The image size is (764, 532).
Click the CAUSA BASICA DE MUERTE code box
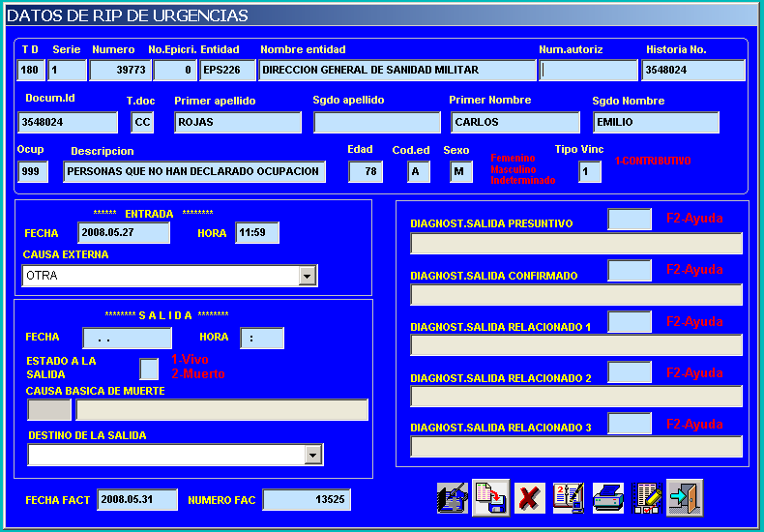(49, 410)
